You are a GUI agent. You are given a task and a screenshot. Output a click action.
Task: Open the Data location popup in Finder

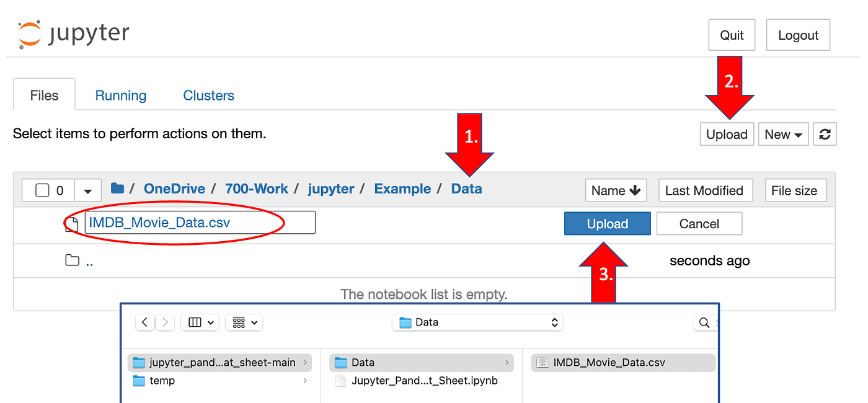click(477, 322)
